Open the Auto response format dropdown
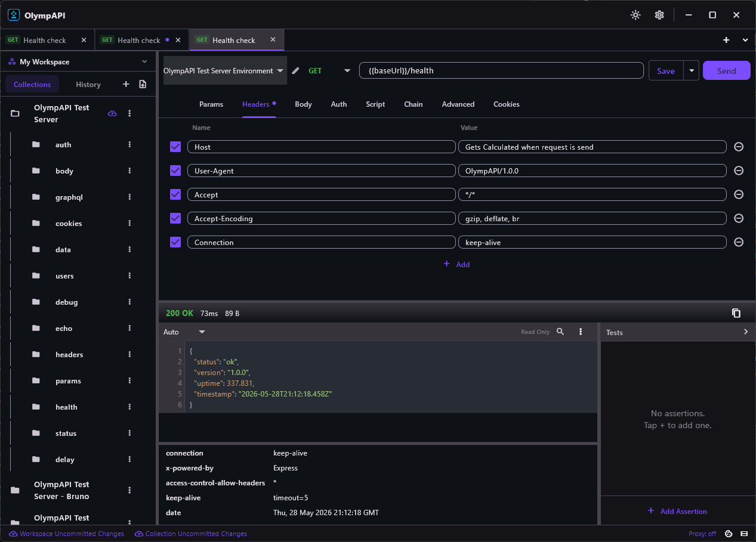 coord(184,332)
